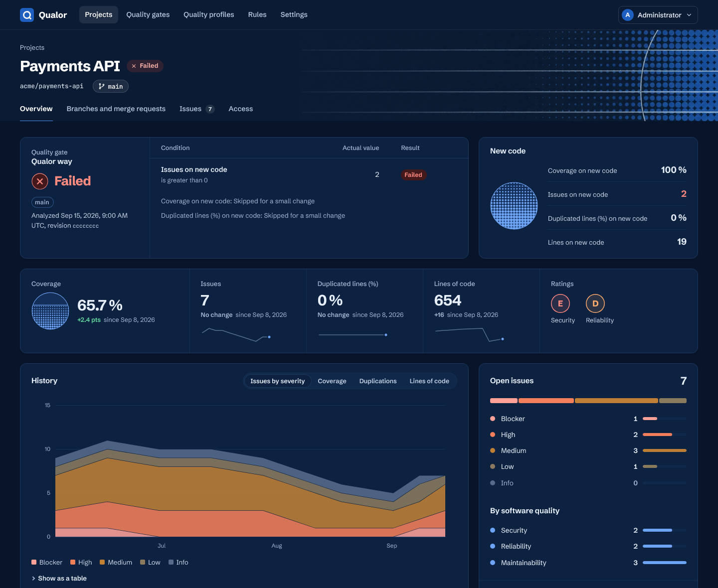
Task: Select Issues by severity history view
Action: click(x=278, y=381)
